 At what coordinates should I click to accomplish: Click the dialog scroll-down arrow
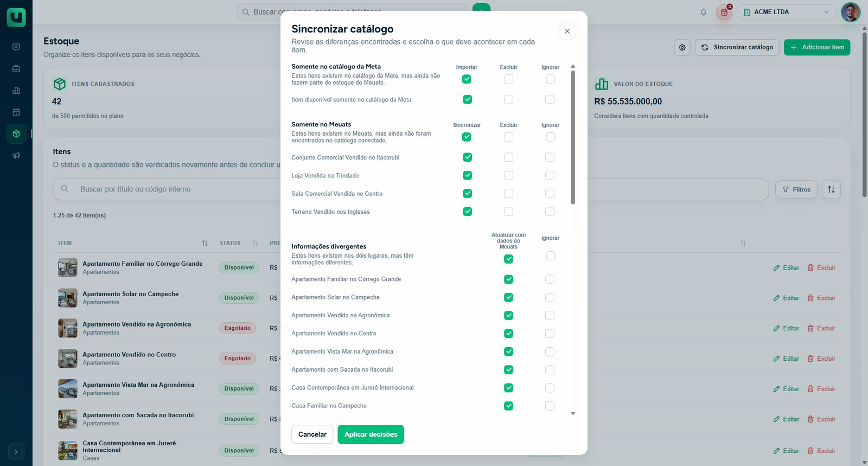573,413
